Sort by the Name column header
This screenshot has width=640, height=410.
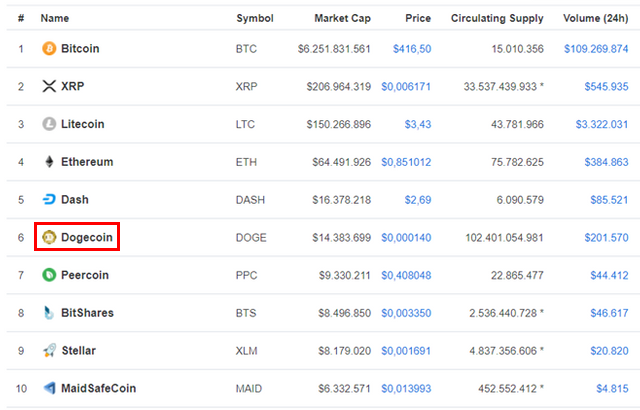tap(55, 18)
